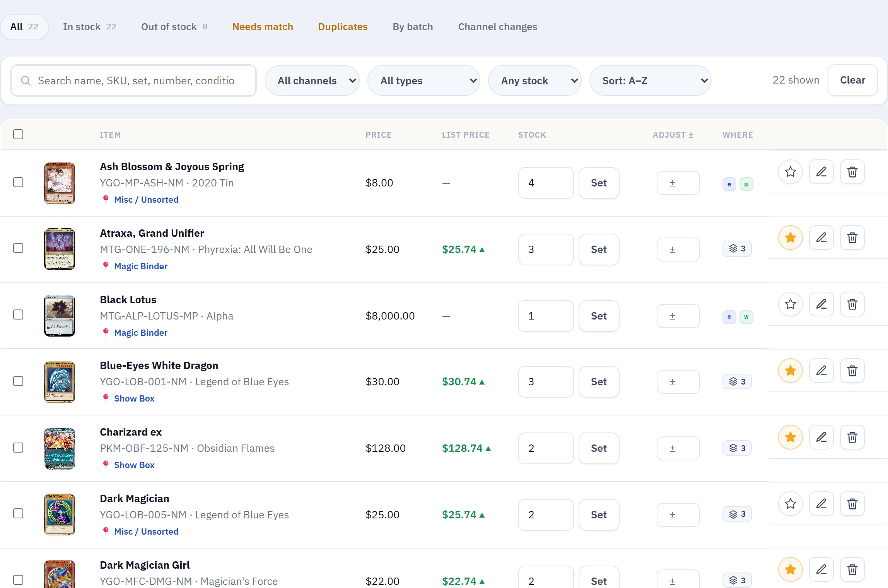Open Show Box location link for Charizard ex
This screenshot has height=588, width=888.
point(134,465)
